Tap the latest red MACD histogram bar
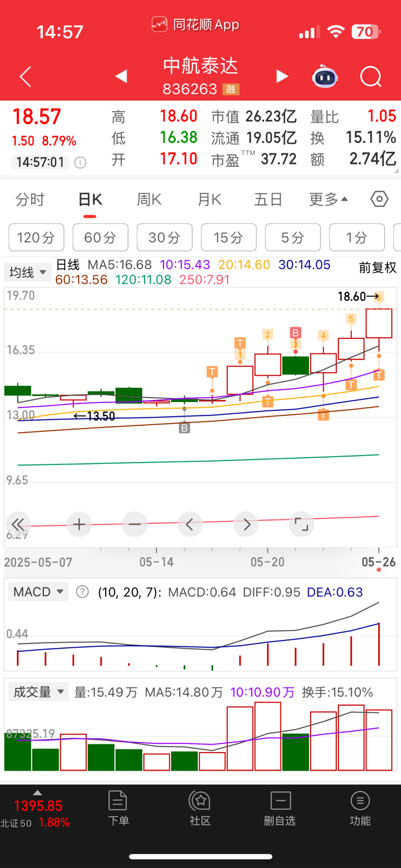Viewport: 401px width, 868px height. (x=379, y=644)
